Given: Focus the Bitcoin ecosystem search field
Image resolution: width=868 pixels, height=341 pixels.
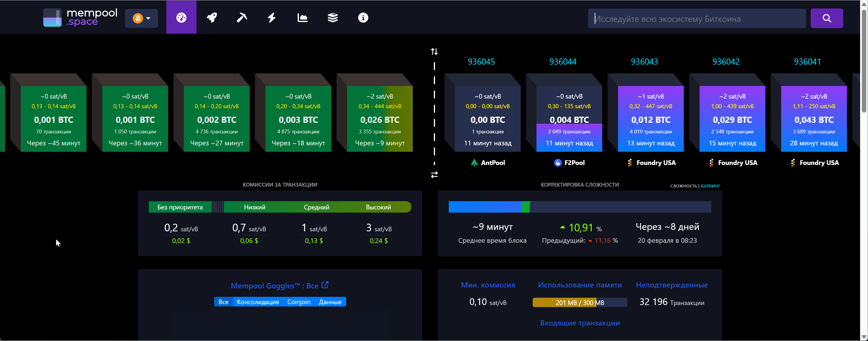Looking at the screenshot, I should coord(696,19).
